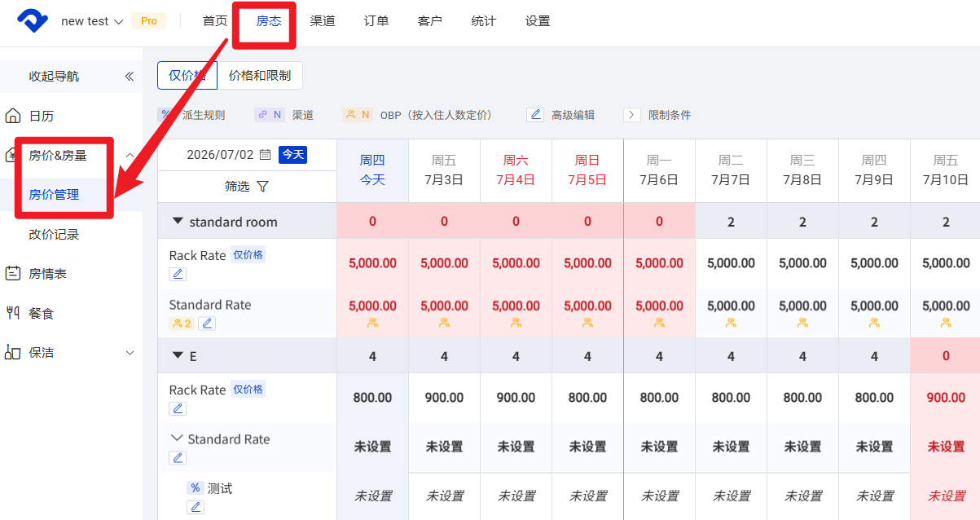The width and height of the screenshot is (980, 520).
Task: Select E Rack Rate 900.00 on 7月3日
Action: click(x=444, y=398)
